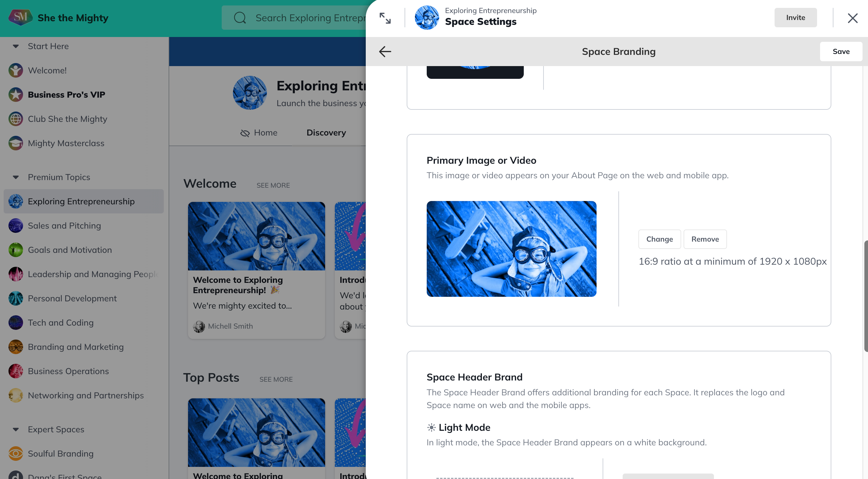868x479 pixels.
Task: Remove the primary image
Action: 705,239
